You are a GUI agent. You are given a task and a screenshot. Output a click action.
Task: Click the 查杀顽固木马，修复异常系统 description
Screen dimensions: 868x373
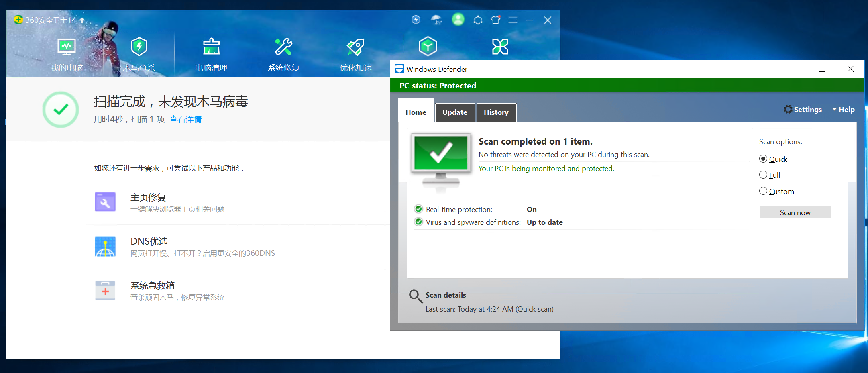[177, 298]
